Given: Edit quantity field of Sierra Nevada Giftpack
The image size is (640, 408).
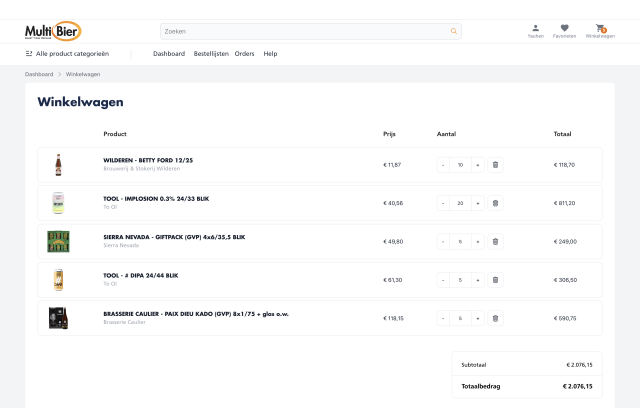Looking at the screenshot, I should coord(460,242).
